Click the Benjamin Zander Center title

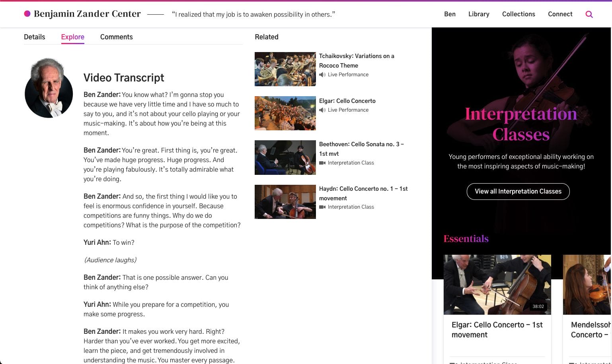87,14
